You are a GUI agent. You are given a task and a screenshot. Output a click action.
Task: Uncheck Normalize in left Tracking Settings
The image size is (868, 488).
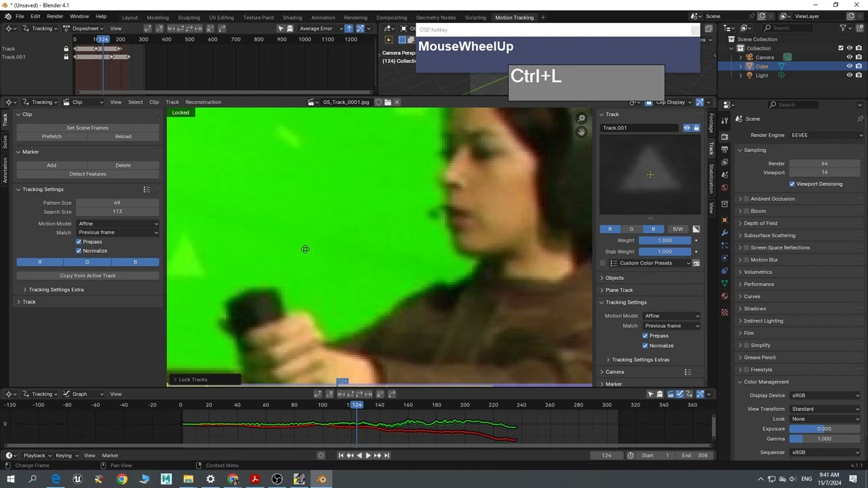pos(79,251)
